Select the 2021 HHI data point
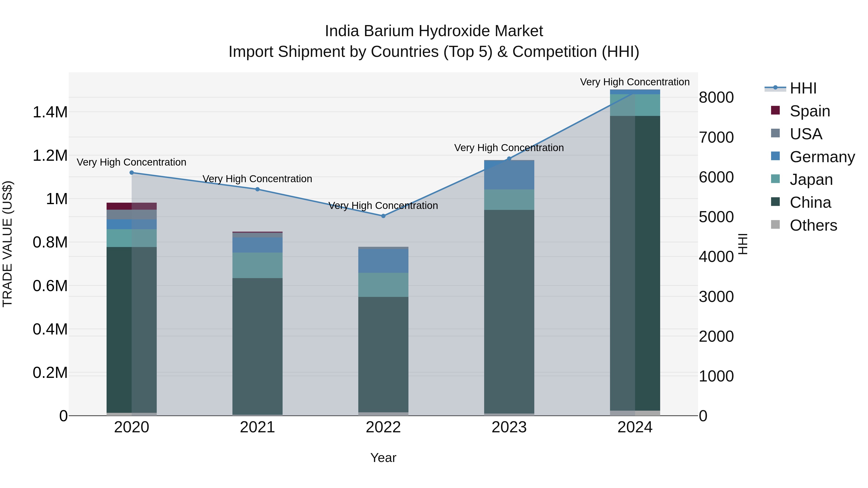This screenshot has height=488, width=868. coord(258,189)
